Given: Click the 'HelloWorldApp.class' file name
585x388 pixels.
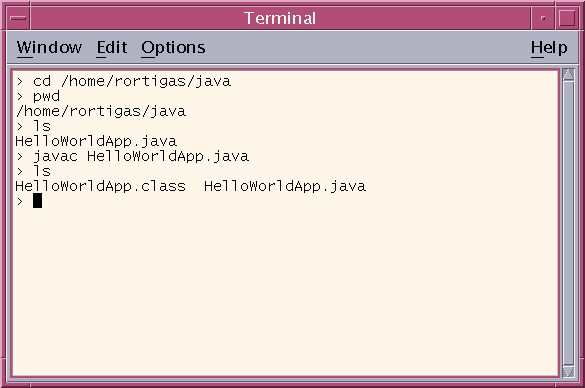Looking at the screenshot, I should point(100,186).
